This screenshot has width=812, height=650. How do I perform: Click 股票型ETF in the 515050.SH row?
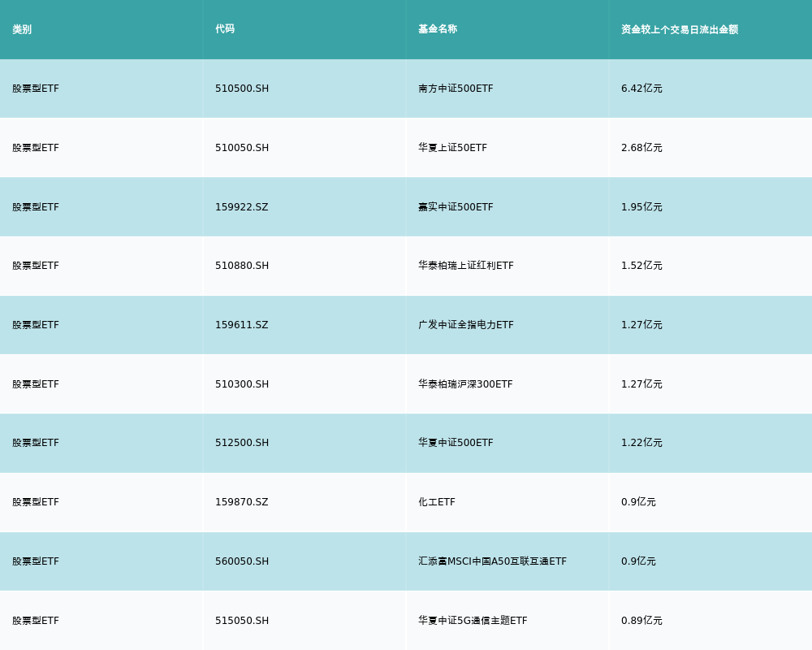coord(36,621)
